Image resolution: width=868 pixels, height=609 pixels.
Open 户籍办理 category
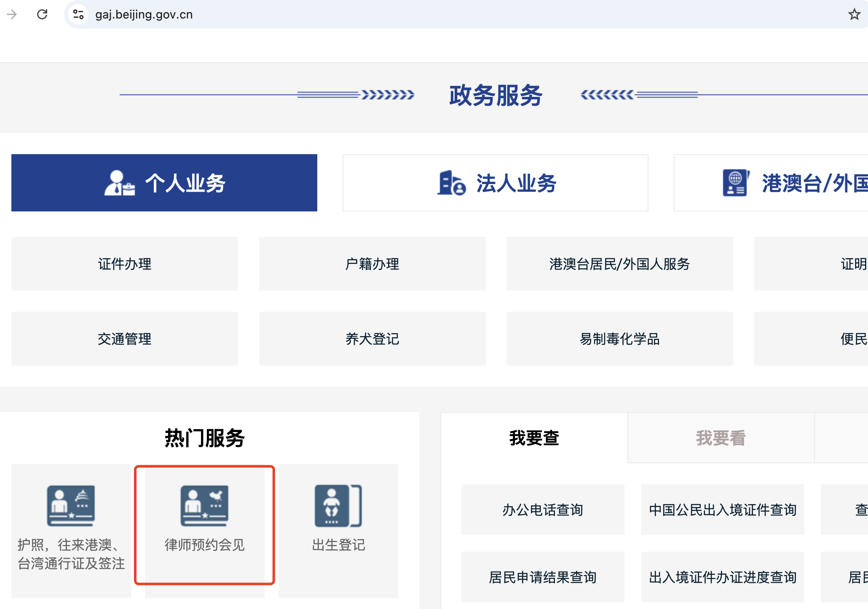[x=372, y=264]
